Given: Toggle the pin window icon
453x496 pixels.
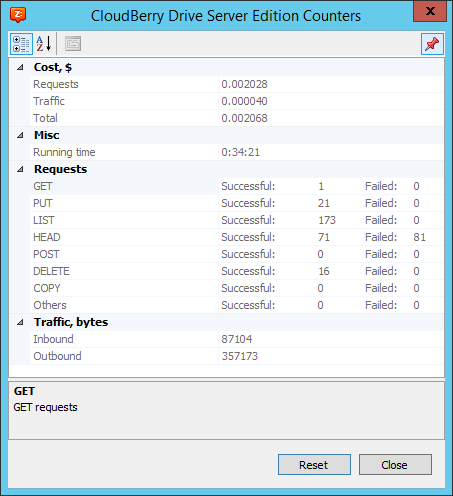Looking at the screenshot, I should pyautogui.click(x=432, y=44).
